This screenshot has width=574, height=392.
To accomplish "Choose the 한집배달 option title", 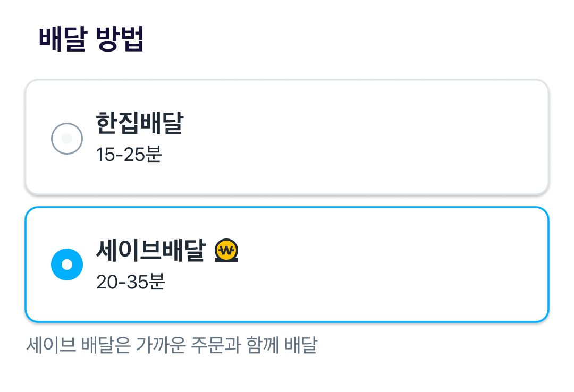I will coord(139,123).
